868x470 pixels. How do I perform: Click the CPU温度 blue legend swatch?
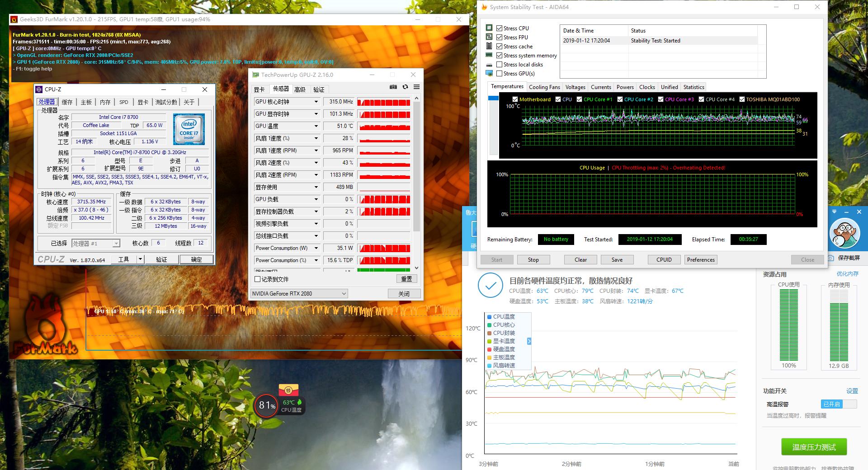[x=490, y=317]
